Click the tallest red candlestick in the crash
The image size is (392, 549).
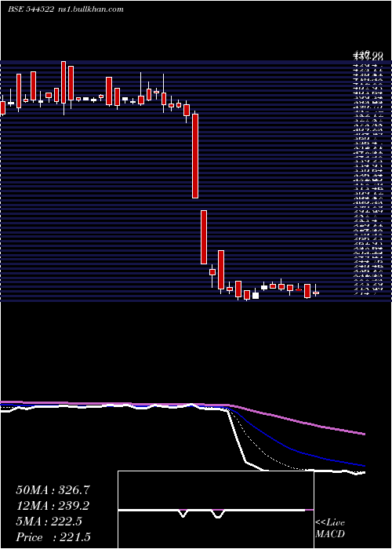tap(195, 156)
